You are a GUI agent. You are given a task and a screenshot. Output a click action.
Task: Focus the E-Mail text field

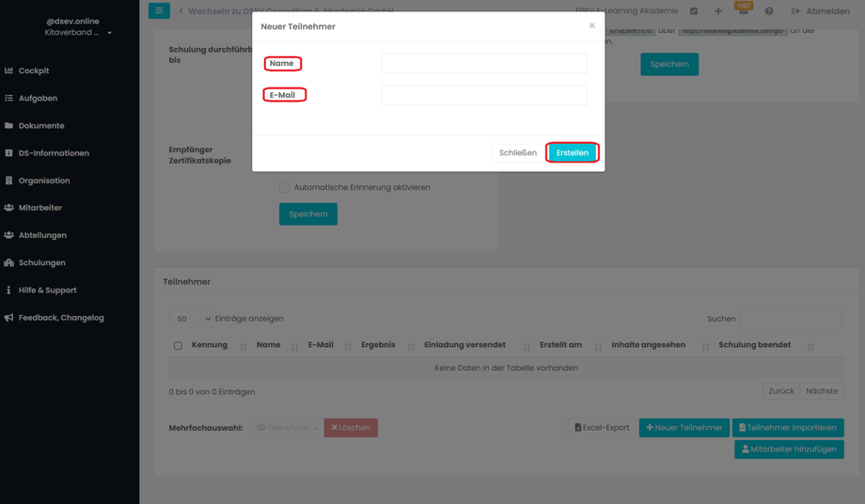pos(484,95)
